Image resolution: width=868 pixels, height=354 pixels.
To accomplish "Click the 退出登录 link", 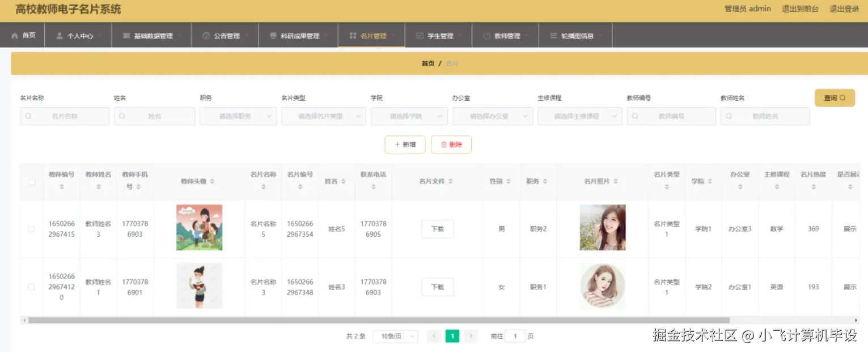I will click(x=844, y=8).
